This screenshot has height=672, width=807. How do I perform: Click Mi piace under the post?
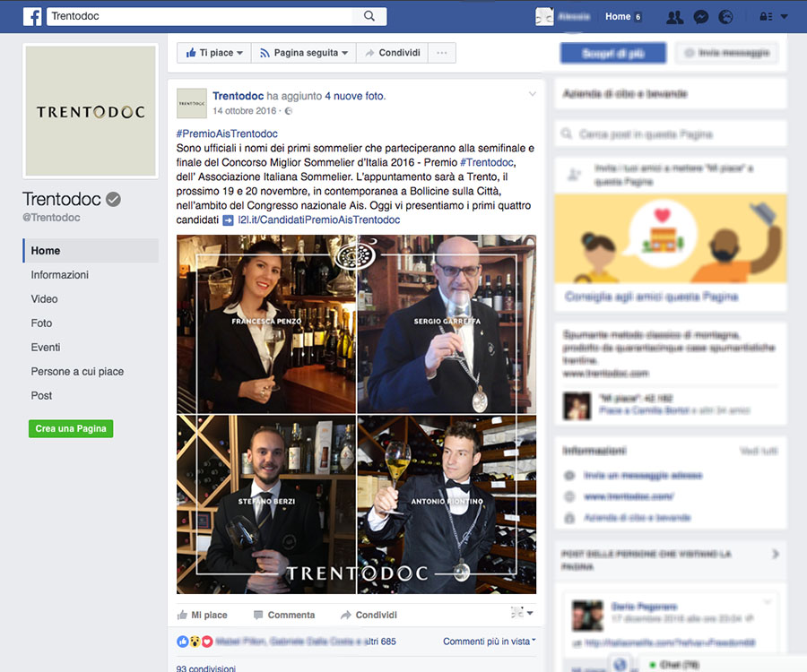(x=203, y=615)
